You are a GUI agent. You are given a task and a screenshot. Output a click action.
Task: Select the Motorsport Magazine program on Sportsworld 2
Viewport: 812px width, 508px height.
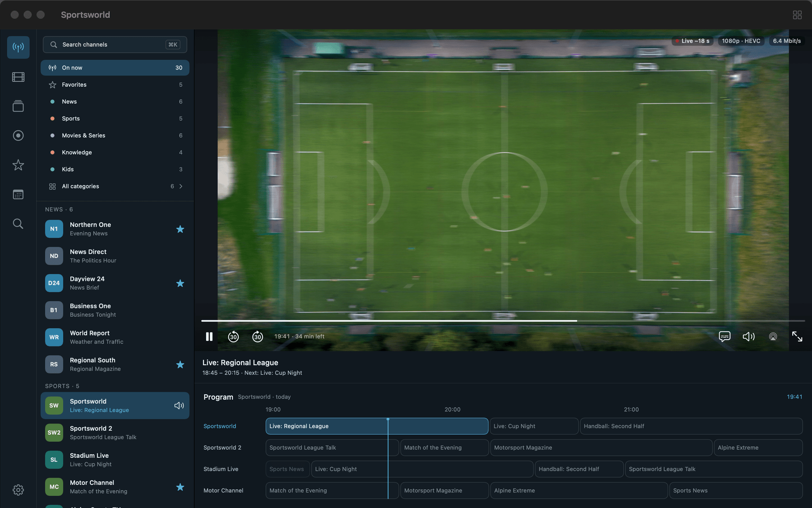point(601,447)
